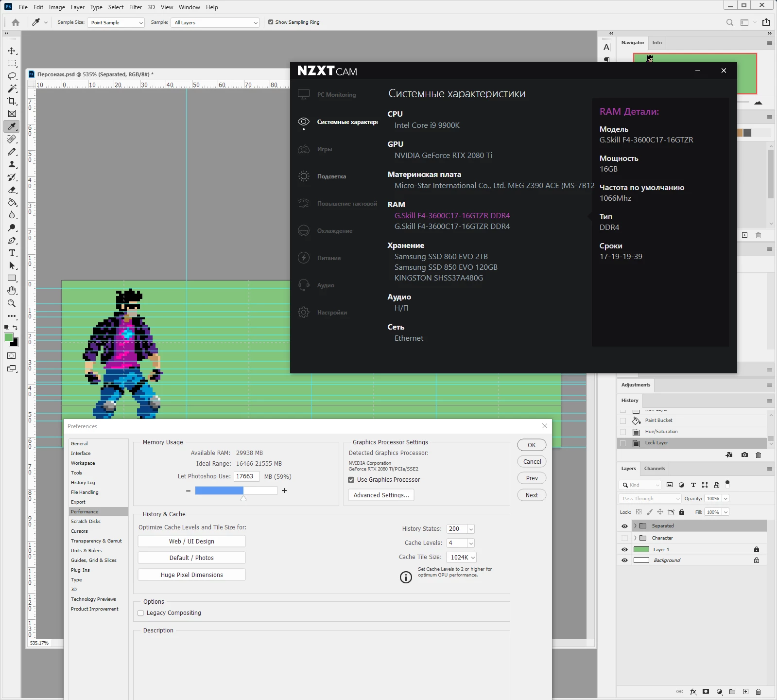Select the Zoom tool
This screenshot has width=777, height=700.
[x=12, y=303]
